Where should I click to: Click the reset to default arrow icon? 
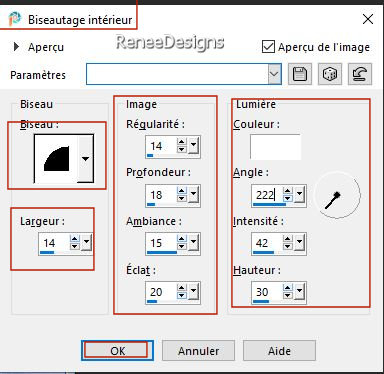click(360, 74)
